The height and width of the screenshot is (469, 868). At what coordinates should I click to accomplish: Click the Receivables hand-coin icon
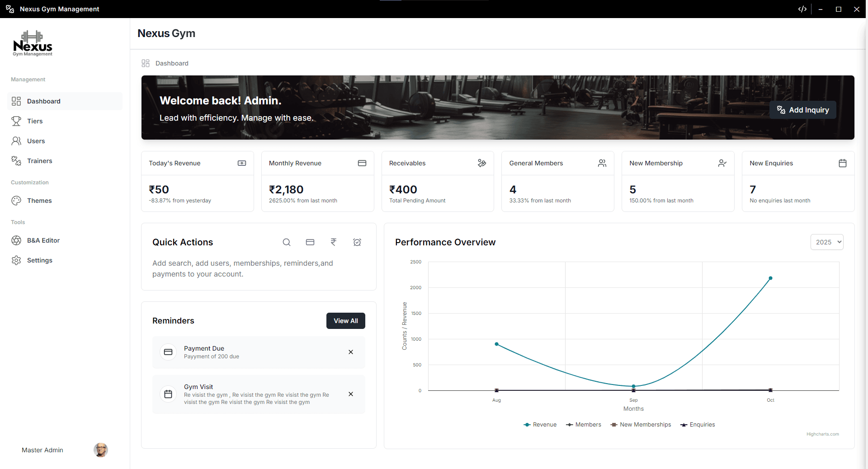(482, 163)
